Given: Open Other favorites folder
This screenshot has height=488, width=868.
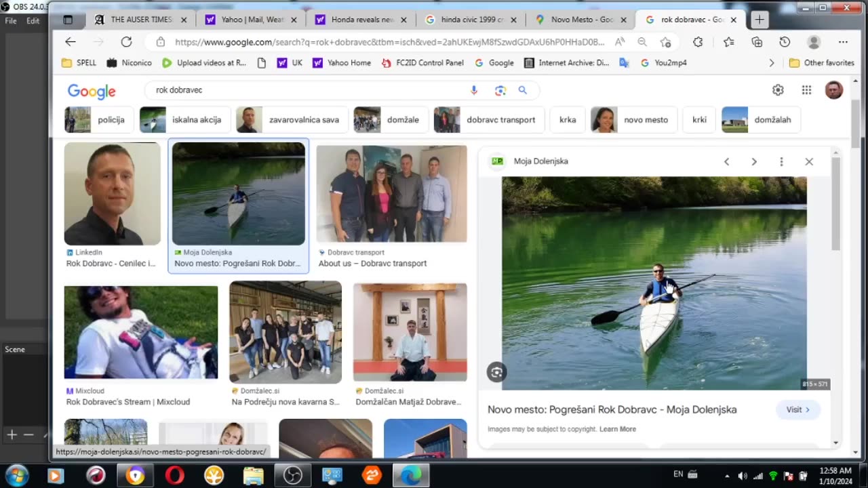Looking at the screenshot, I should pos(821,63).
